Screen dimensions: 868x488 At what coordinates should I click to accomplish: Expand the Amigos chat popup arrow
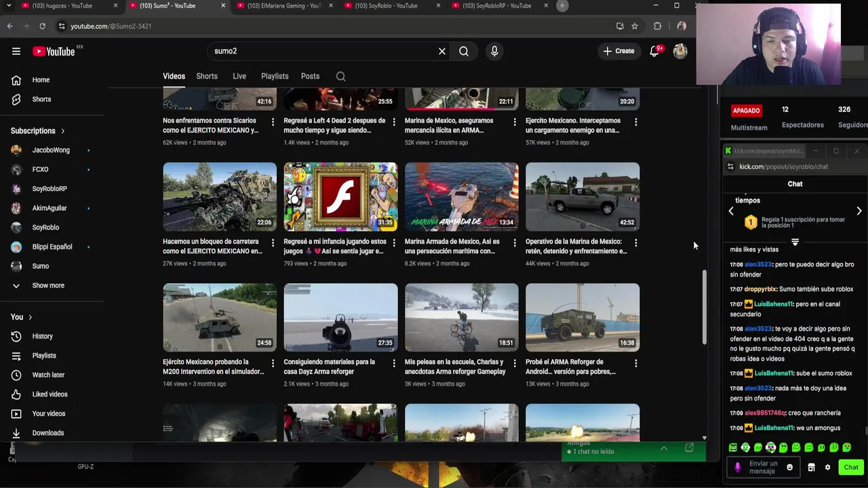pyautogui.click(x=664, y=448)
